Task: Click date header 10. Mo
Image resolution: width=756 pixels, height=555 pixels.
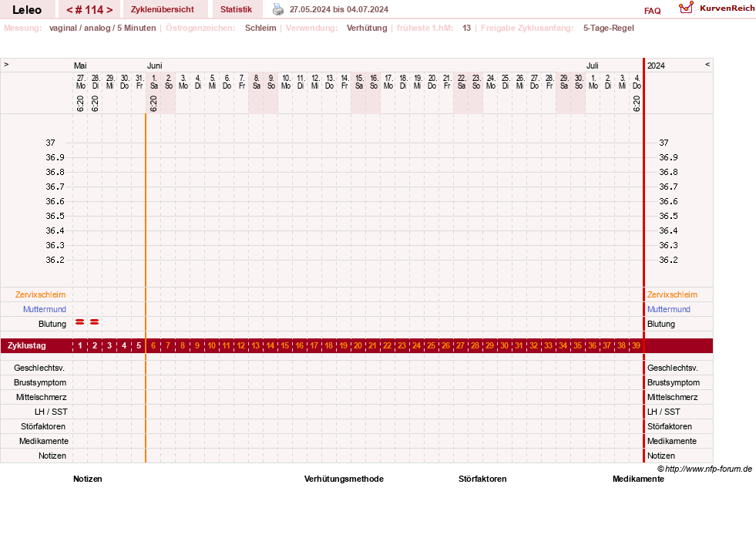Action: [x=286, y=82]
